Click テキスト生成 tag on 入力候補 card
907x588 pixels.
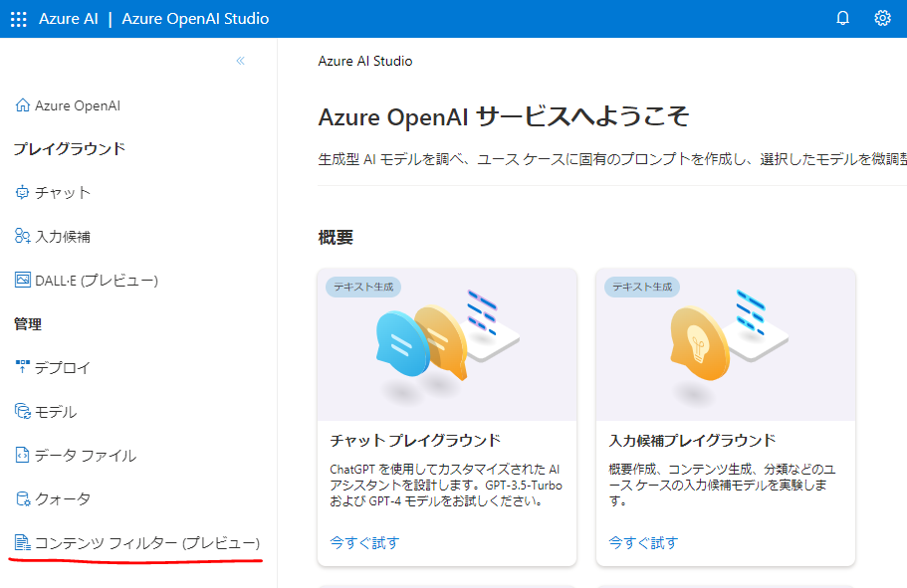coord(642,287)
